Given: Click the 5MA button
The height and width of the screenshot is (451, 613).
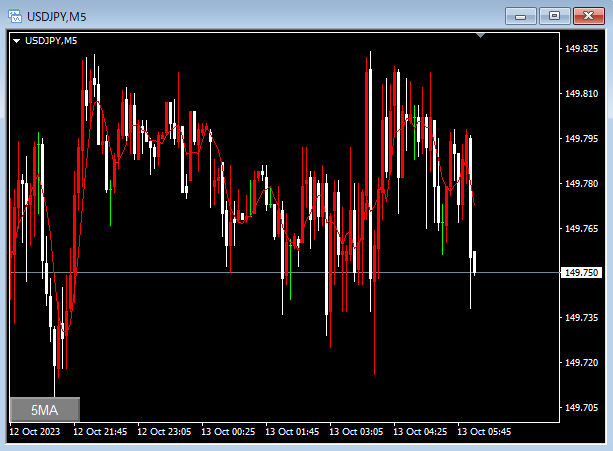Looking at the screenshot, I should (45, 410).
